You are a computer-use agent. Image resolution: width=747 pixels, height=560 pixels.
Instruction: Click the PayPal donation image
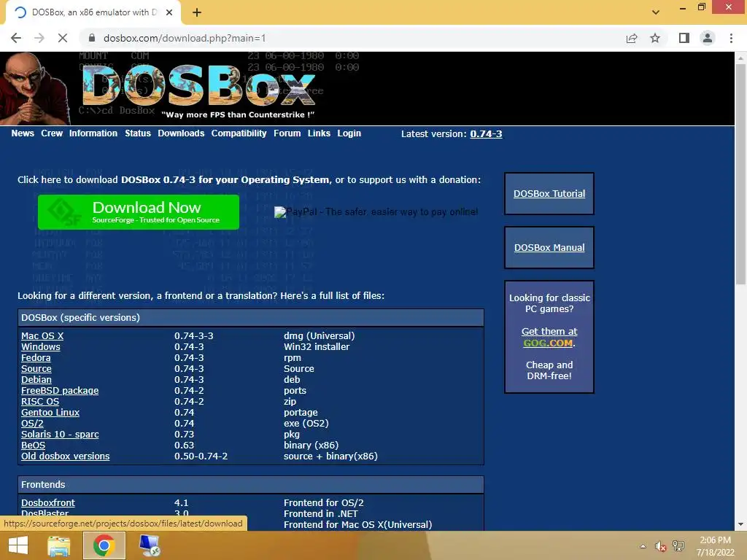coord(376,212)
